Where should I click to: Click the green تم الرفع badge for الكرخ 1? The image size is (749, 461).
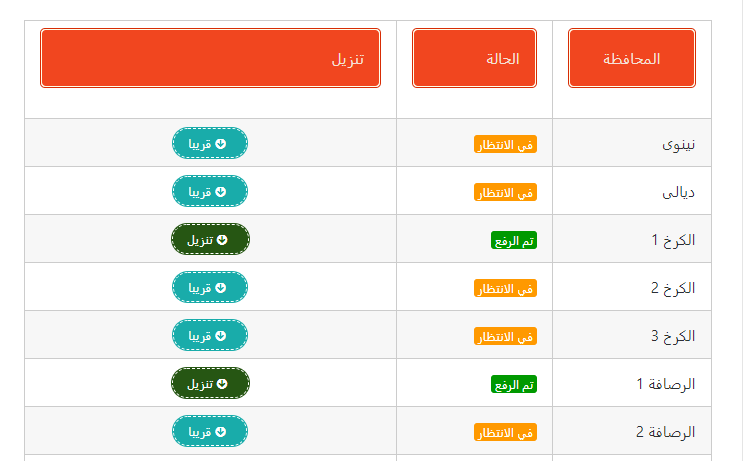click(x=514, y=240)
